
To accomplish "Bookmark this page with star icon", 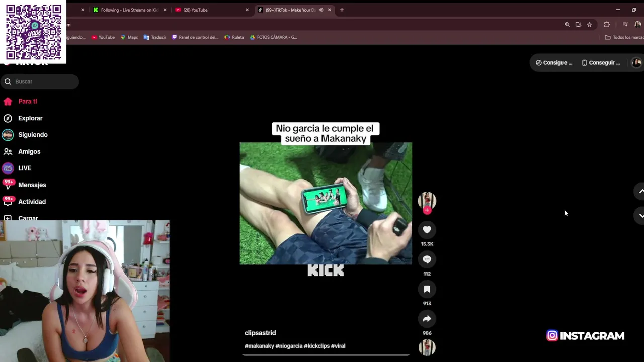I will (x=589, y=24).
